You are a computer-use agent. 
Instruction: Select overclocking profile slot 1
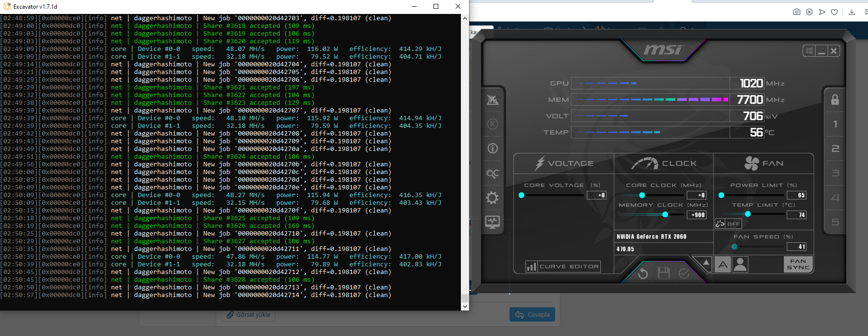835,124
